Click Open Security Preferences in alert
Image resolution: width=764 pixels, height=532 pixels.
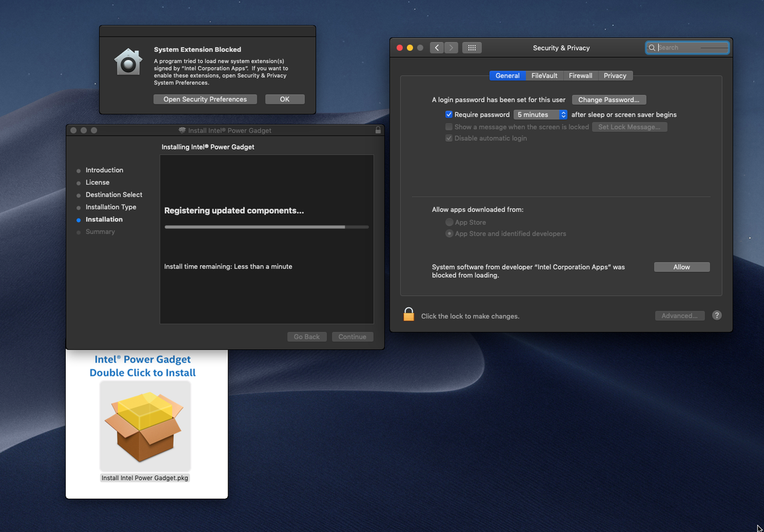(x=205, y=99)
